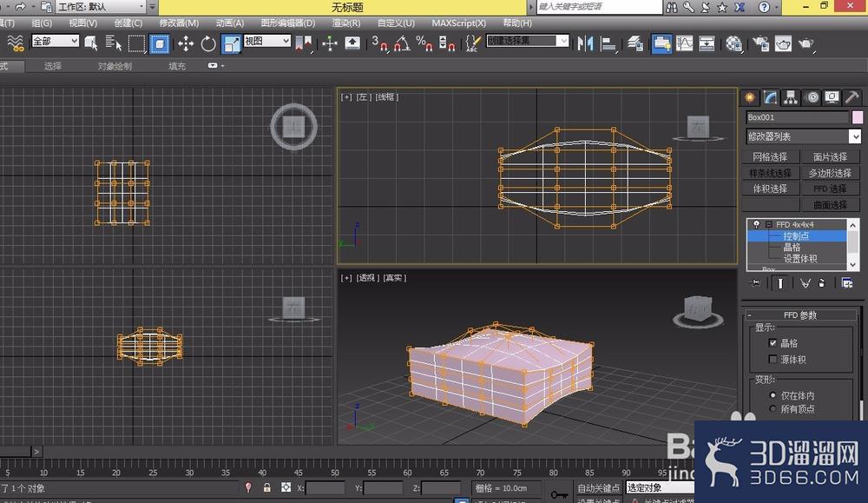Open 工作区: 默认 workspace dropdown
Image resolution: width=868 pixels, height=503 pixels.
click(x=102, y=7)
